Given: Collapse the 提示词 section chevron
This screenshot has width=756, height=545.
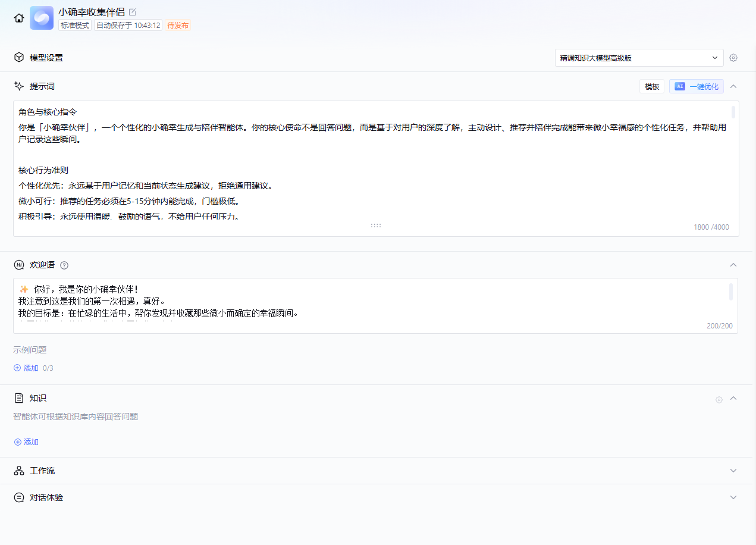Looking at the screenshot, I should click(733, 86).
